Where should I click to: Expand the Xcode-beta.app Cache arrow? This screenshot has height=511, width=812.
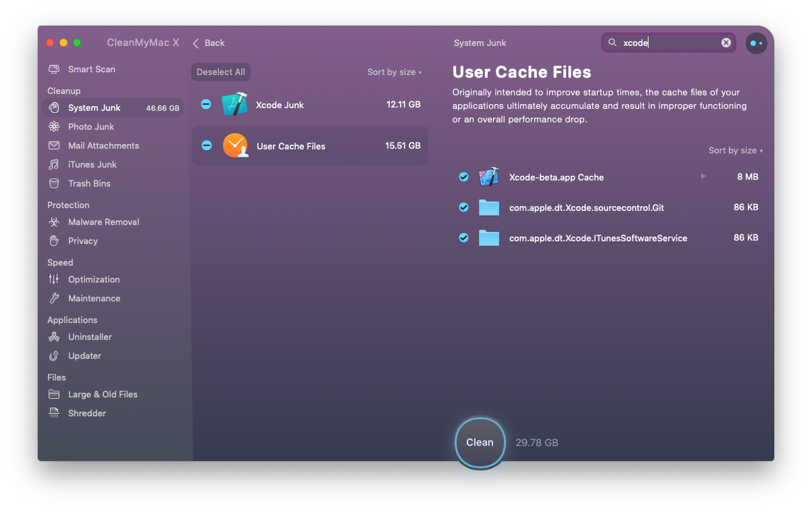703,176
